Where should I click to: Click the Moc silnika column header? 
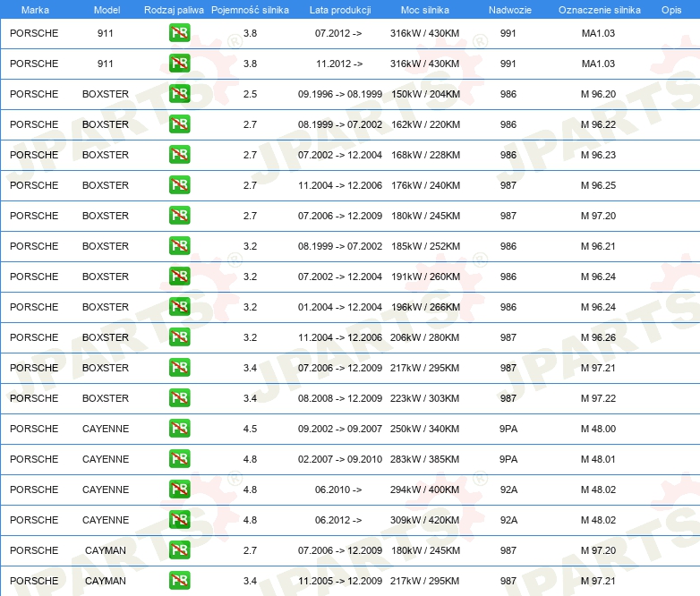click(x=425, y=10)
